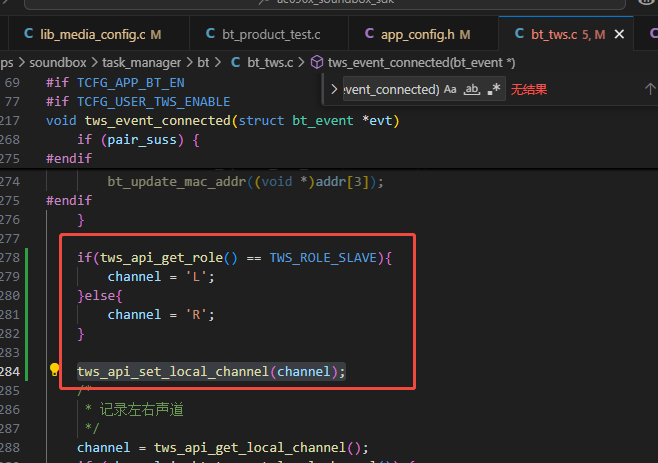Click sticky scroll line tws_event_connected function header
The height and width of the screenshot is (463, 658).
(222, 120)
